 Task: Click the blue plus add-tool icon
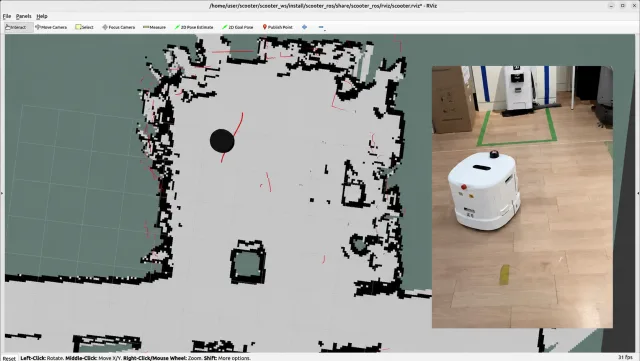tap(304, 27)
